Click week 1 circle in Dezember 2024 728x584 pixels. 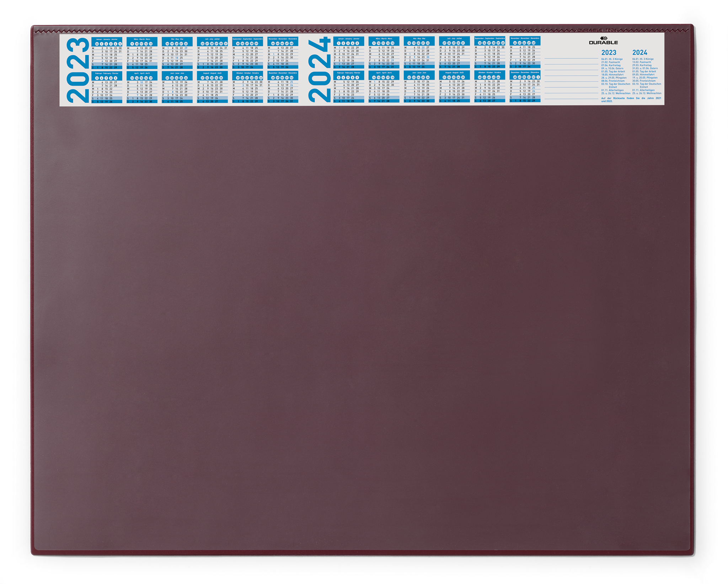click(x=538, y=77)
